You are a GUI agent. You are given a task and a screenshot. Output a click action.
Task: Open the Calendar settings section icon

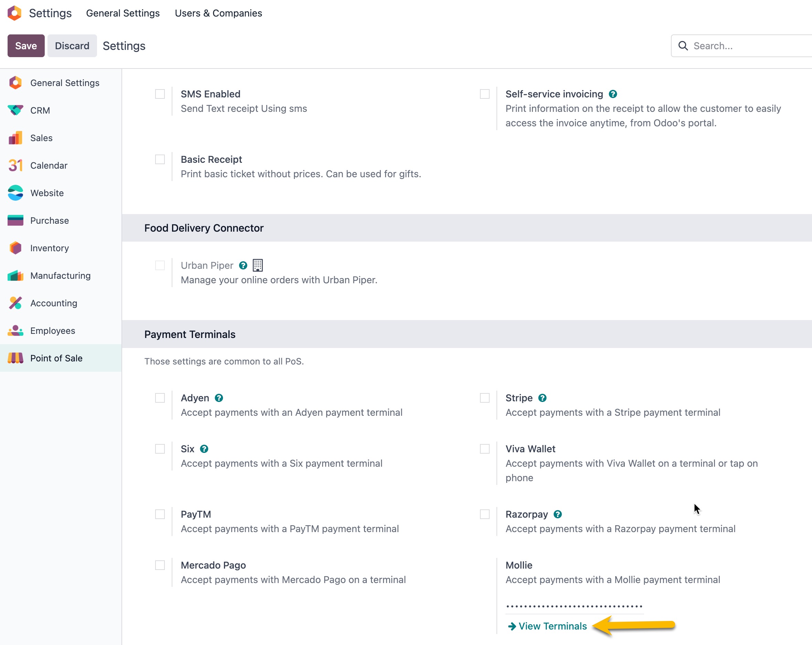[15, 166]
